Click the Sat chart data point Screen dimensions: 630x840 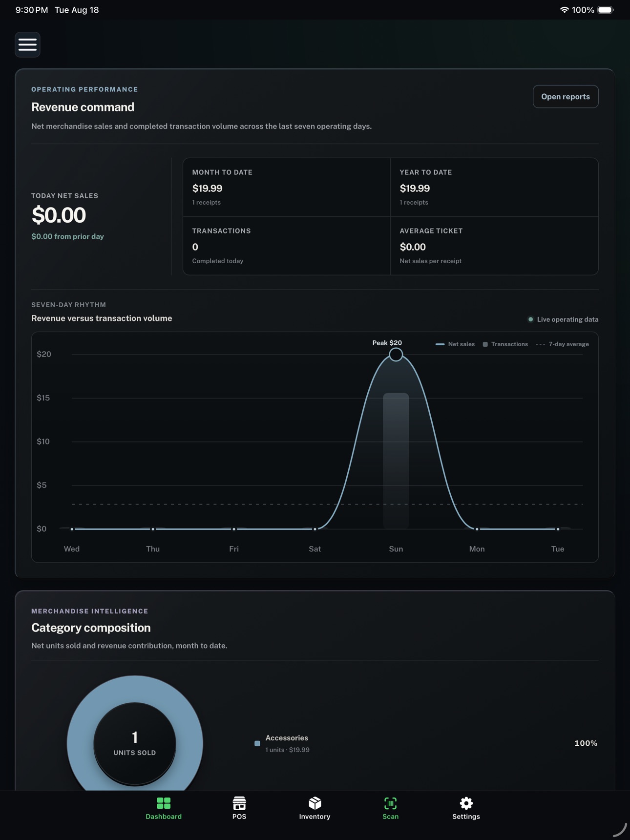(x=315, y=529)
